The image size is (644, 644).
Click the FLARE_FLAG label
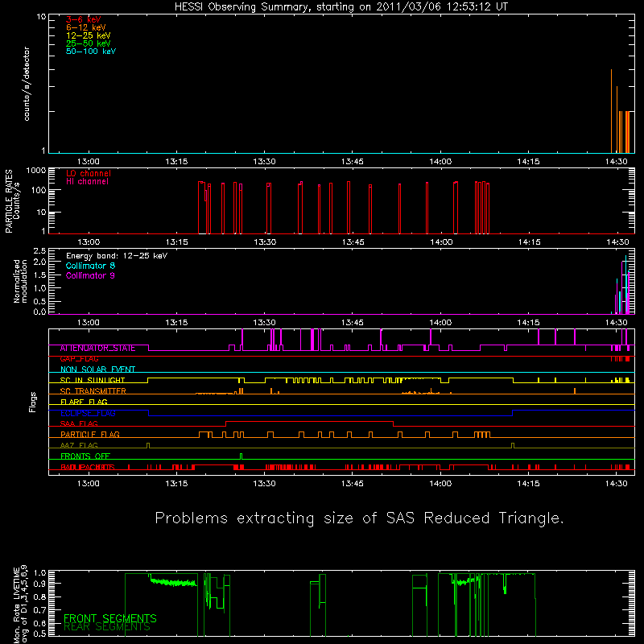(x=84, y=402)
